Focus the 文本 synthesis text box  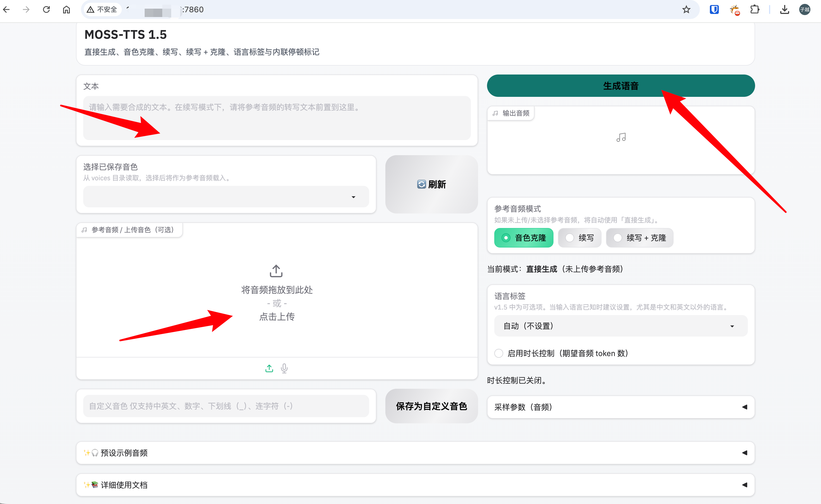click(x=277, y=118)
